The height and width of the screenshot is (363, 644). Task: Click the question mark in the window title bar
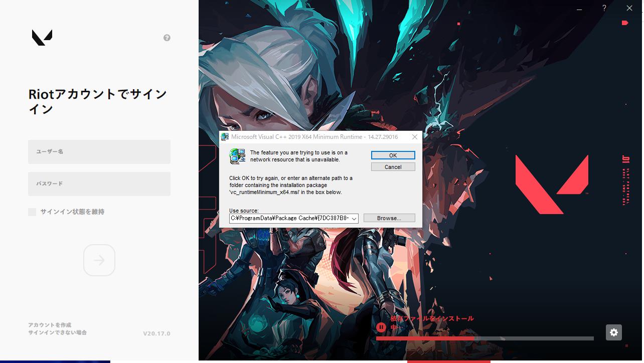pos(604,8)
